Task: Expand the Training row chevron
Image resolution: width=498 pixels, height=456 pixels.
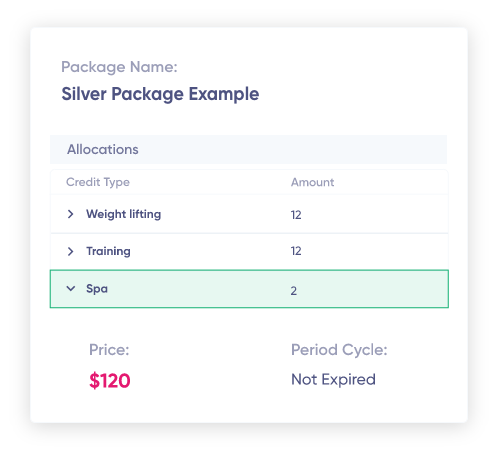Action: tap(70, 251)
